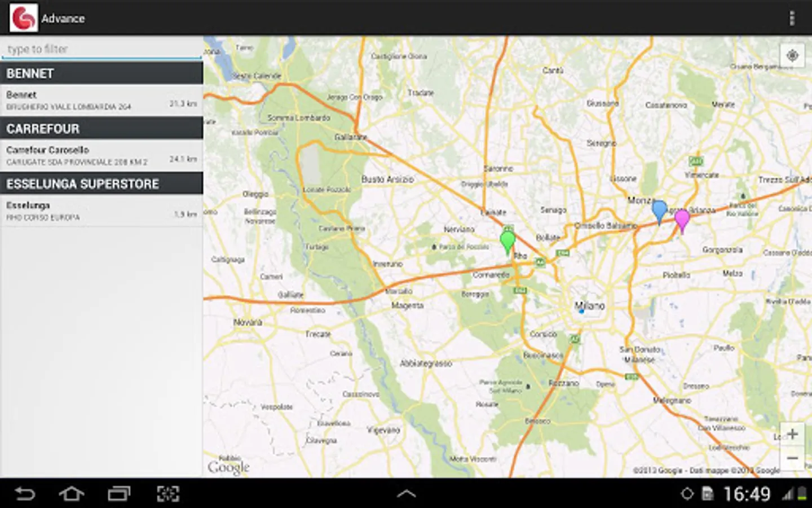Click the Gallarate map label
Image resolution: width=812 pixels, height=508 pixels.
351,137
